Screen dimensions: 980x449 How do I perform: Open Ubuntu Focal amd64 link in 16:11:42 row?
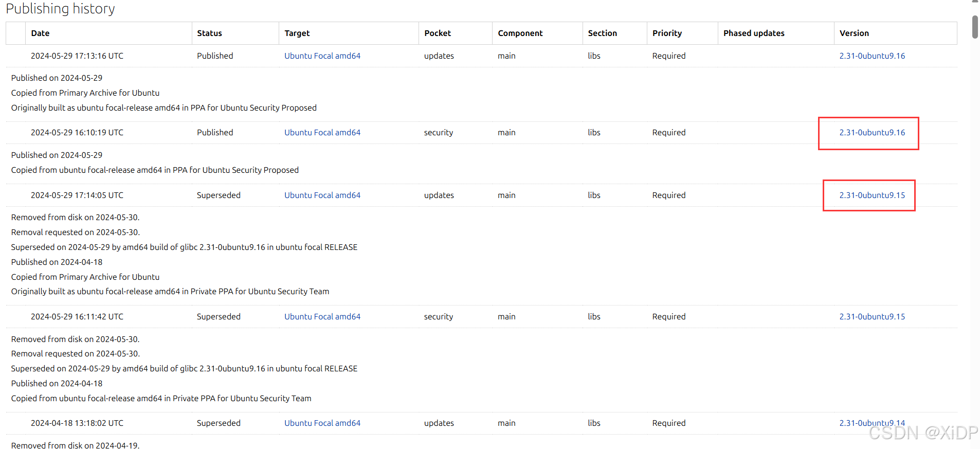click(322, 316)
